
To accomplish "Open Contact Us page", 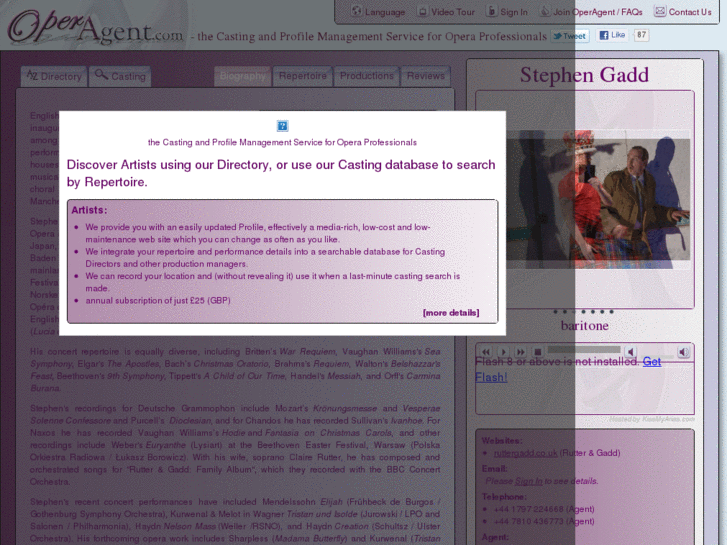I will [x=690, y=12].
